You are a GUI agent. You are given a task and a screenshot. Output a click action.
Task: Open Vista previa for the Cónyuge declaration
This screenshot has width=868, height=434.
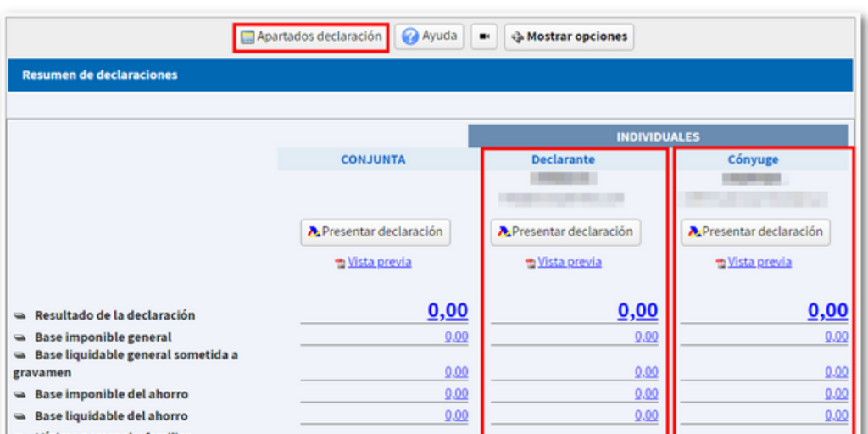[x=759, y=262]
